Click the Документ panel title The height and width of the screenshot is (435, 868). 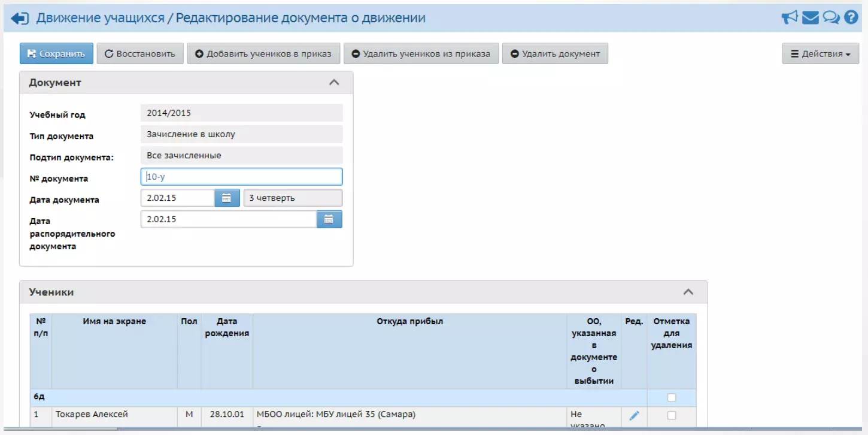coord(55,83)
